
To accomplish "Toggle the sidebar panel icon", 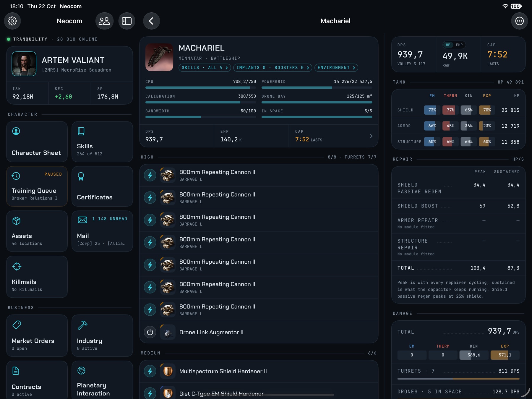I will click(x=127, y=21).
